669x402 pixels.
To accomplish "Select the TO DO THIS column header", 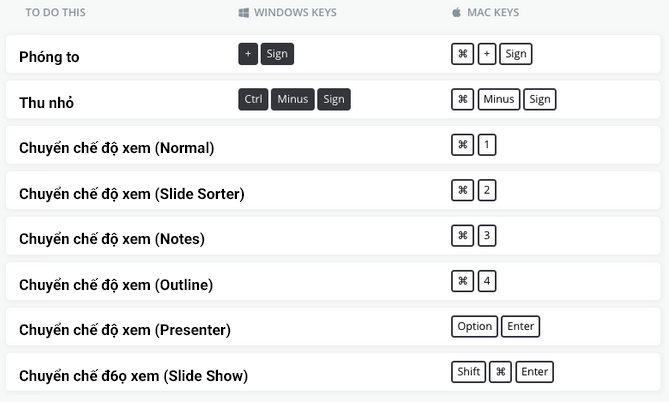I will click(55, 13).
